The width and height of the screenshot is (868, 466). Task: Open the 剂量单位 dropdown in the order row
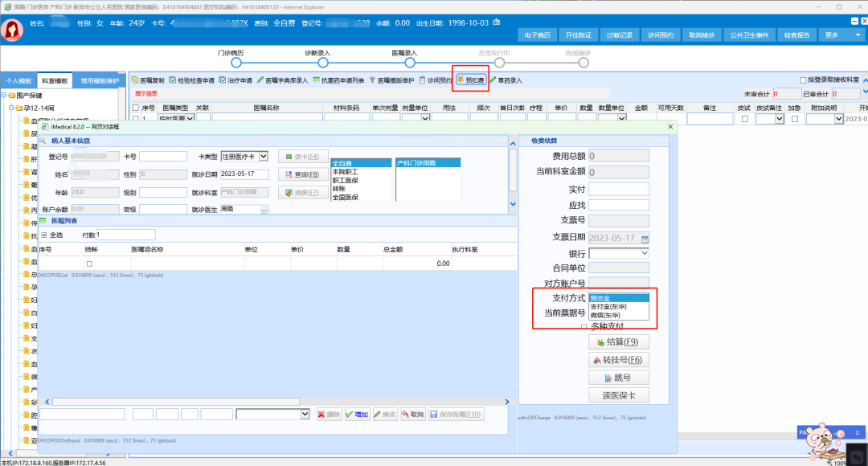point(416,118)
